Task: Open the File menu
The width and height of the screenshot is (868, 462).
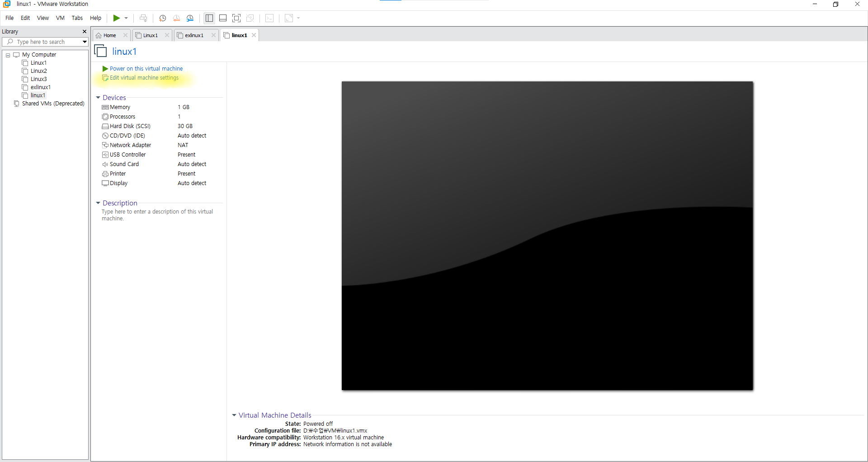Action: (x=9, y=18)
